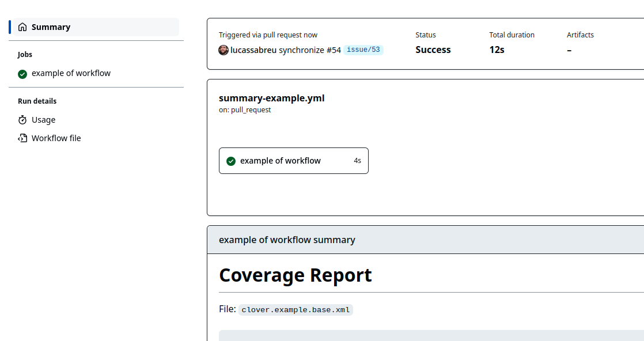Click the stopwatch icon next to Usage
The image size is (644, 341).
22,120
